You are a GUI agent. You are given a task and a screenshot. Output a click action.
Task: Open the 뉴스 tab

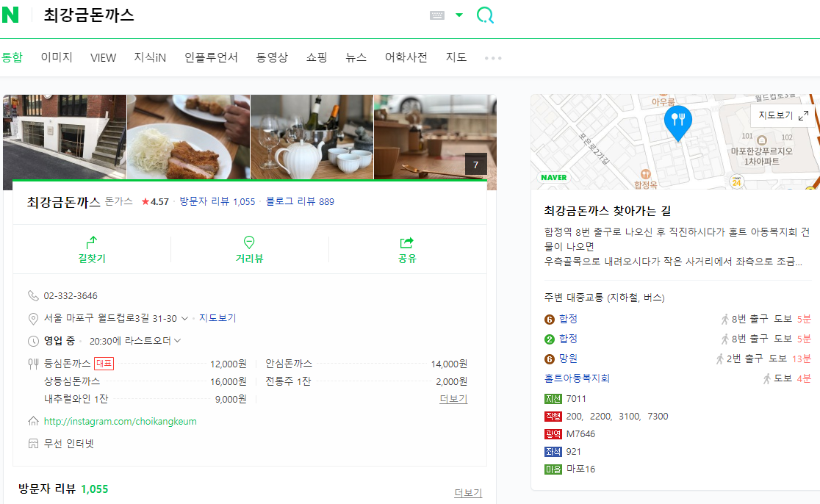click(356, 57)
